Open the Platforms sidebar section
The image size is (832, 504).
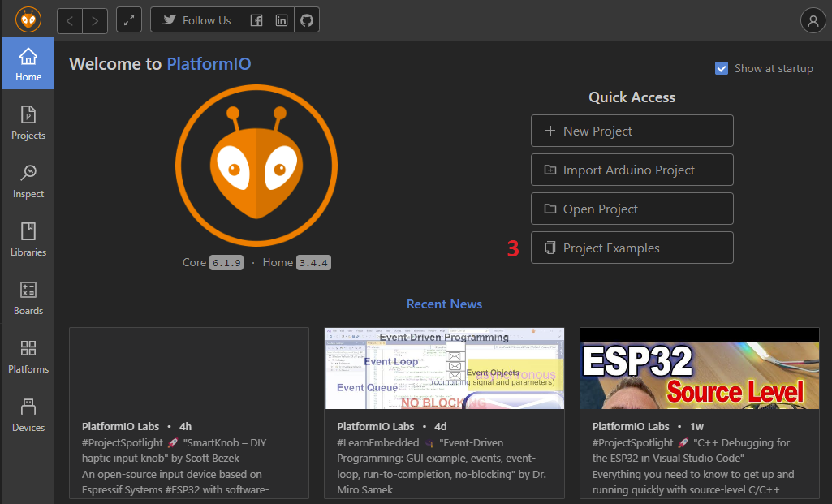pyautogui.click(x=28, y=356)
